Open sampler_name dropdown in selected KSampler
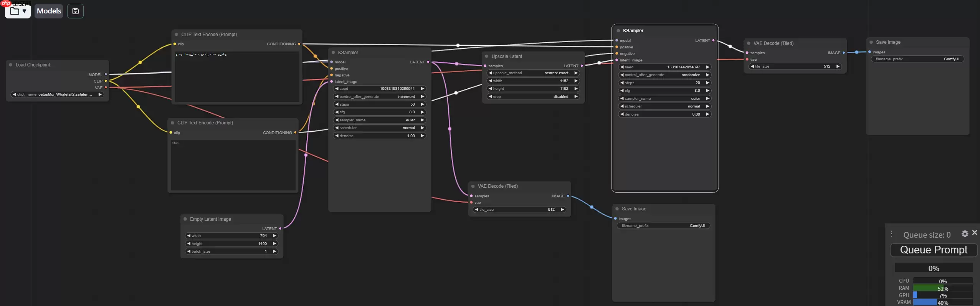This screenshot has height=306, width=980. click(x=664, y=99)
